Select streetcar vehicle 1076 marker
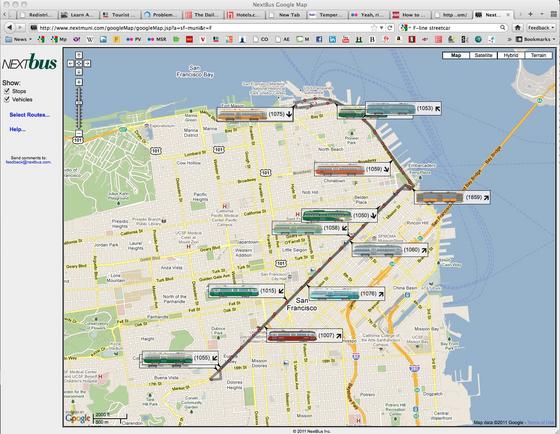 point(346,294)
